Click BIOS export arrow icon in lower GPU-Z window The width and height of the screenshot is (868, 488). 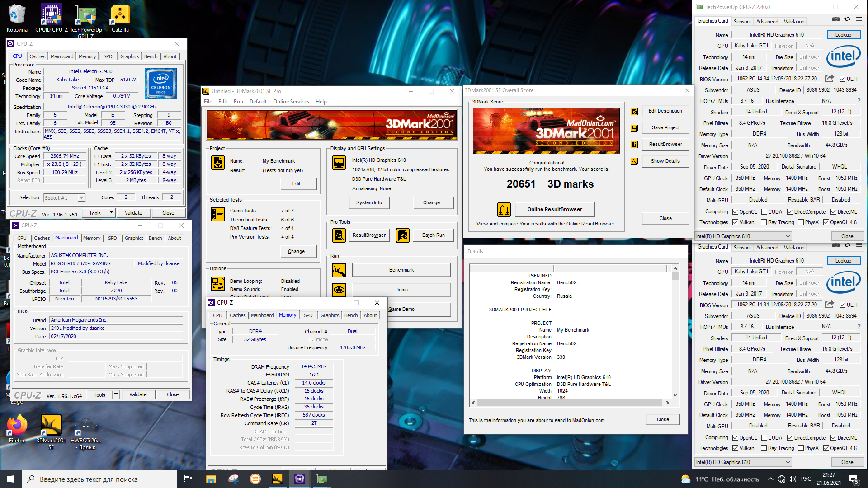tap(829, 305)
